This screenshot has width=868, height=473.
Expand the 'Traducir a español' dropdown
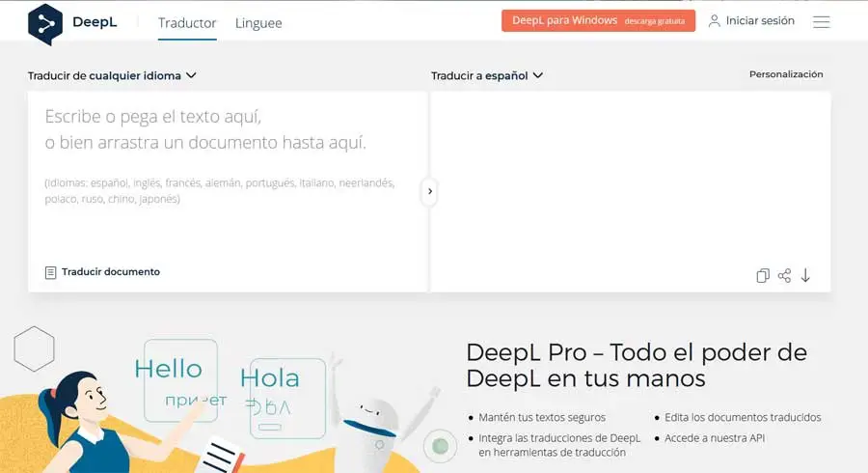[x=487, y=75]
